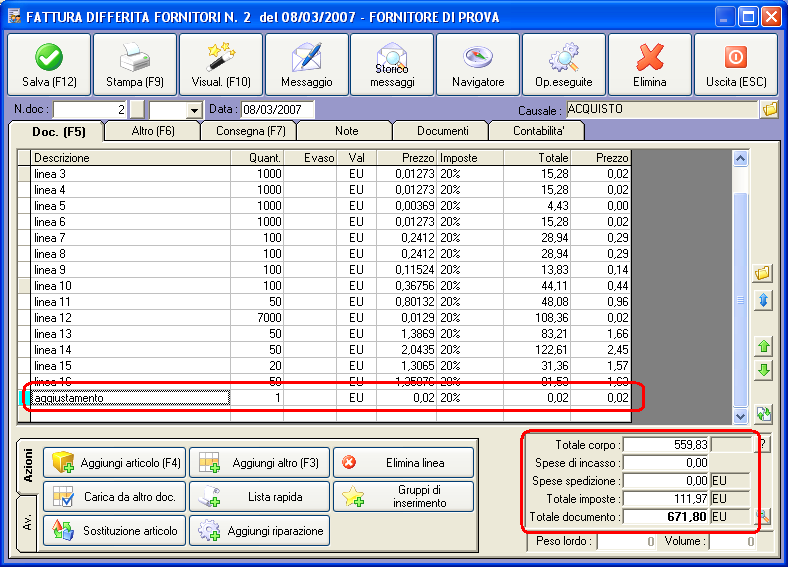
Task: Click the refresh arrows icon beside grid
Action: click(x=763, y=414)
